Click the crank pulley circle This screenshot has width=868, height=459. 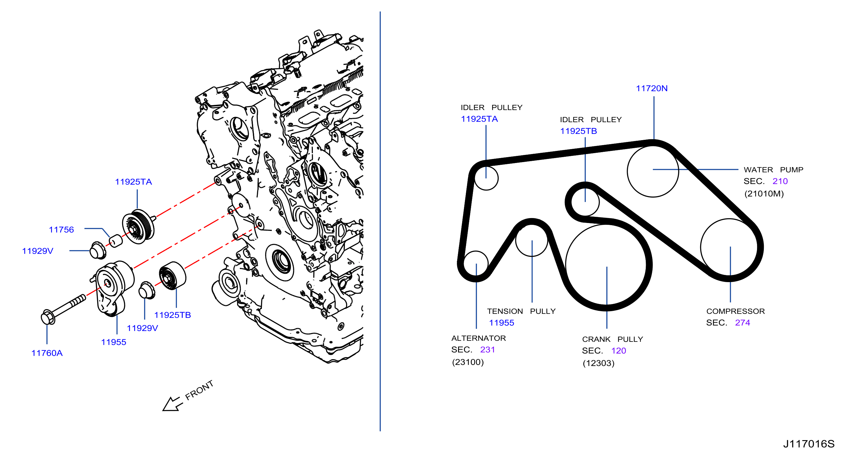click(606, 265)
